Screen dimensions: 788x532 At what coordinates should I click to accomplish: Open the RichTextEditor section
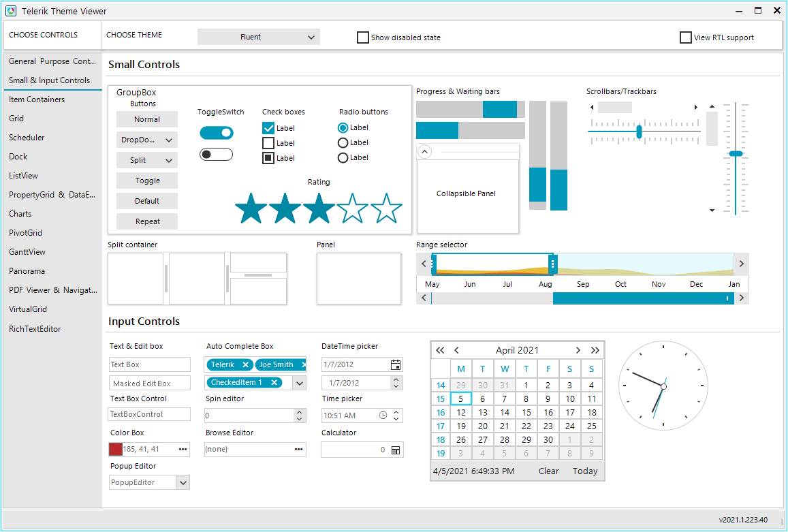[52, 329]
